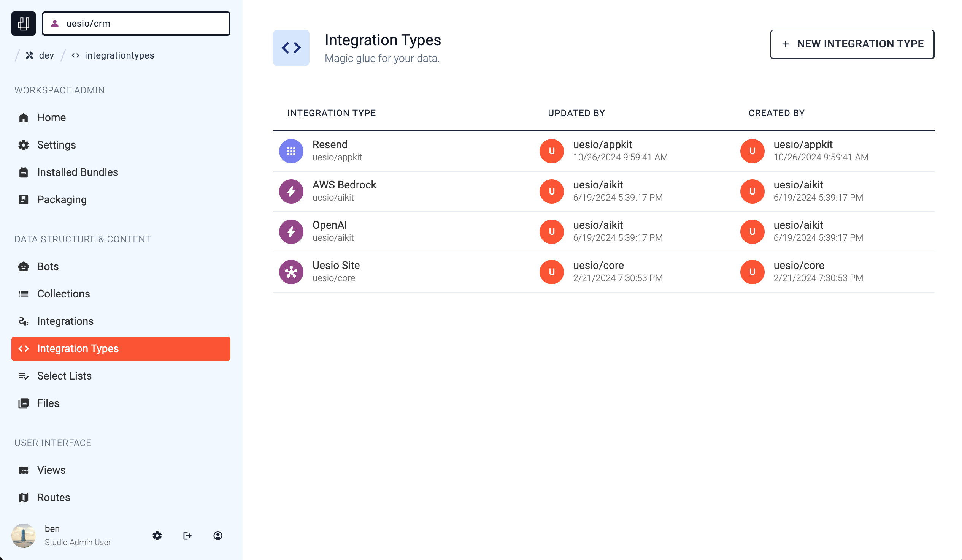
Task: Click the Uesio logo icon
Action: click(23, 23)
